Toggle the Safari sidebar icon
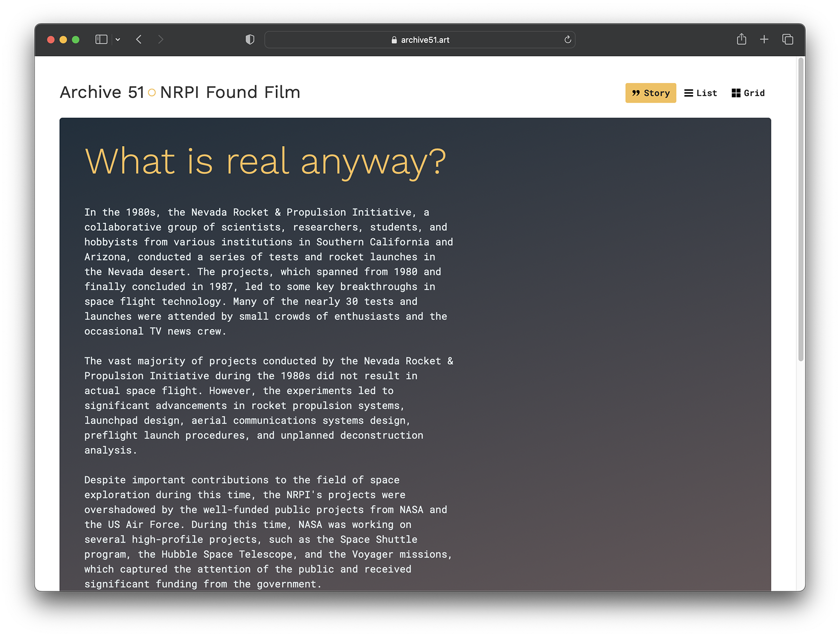 [101, 40]
